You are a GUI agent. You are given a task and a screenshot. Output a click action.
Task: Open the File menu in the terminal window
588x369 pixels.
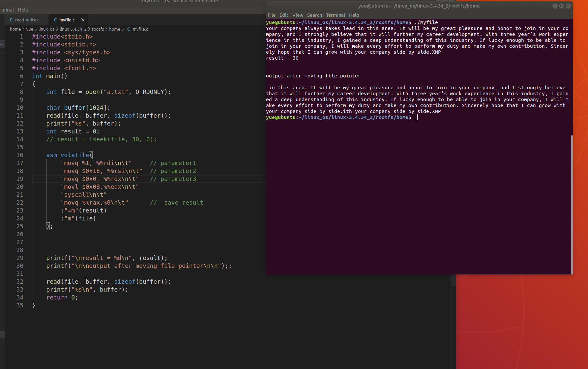272,15
